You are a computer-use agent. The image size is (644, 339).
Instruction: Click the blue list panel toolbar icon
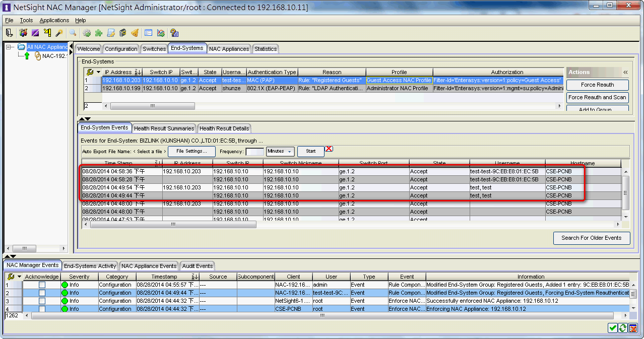point(149,33)
